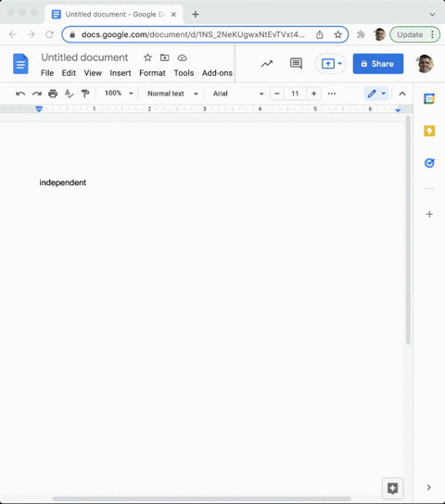Hide the menus with up chevron
Image resolution: width=445 pixels, height=504 pixels.
pyautogui.click(x=402, y=94)
